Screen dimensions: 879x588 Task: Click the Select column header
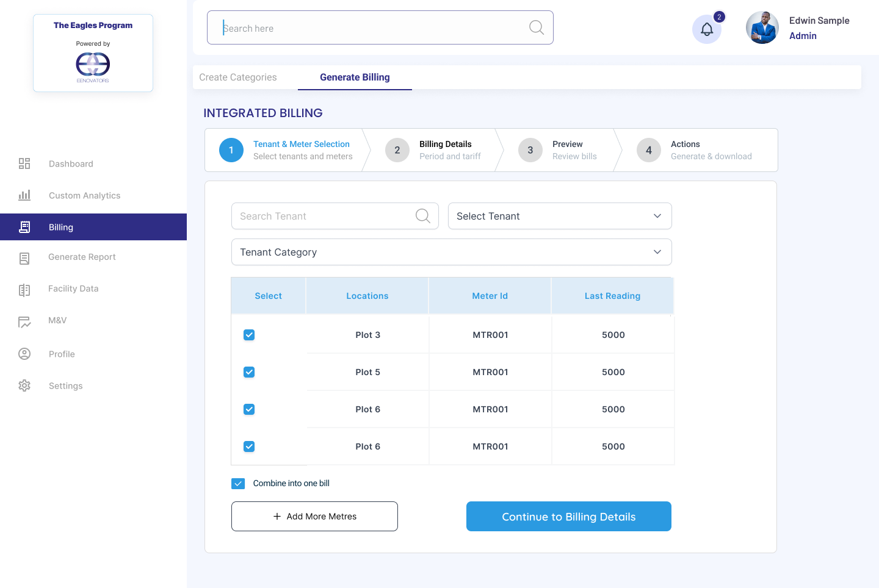pos(269,296)
